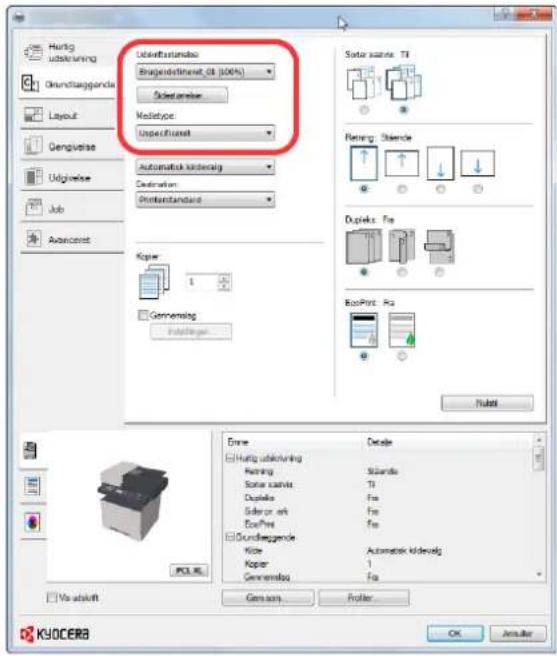The width and height of the screenshot is (557, 656).
Task: Select the EcoPrint Fra radio button
Action: coord(364,356)
